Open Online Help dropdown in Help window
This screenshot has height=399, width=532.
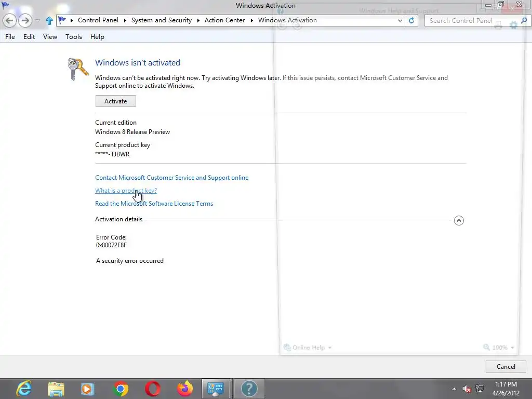pyautogui.click(x=308, y=348)
